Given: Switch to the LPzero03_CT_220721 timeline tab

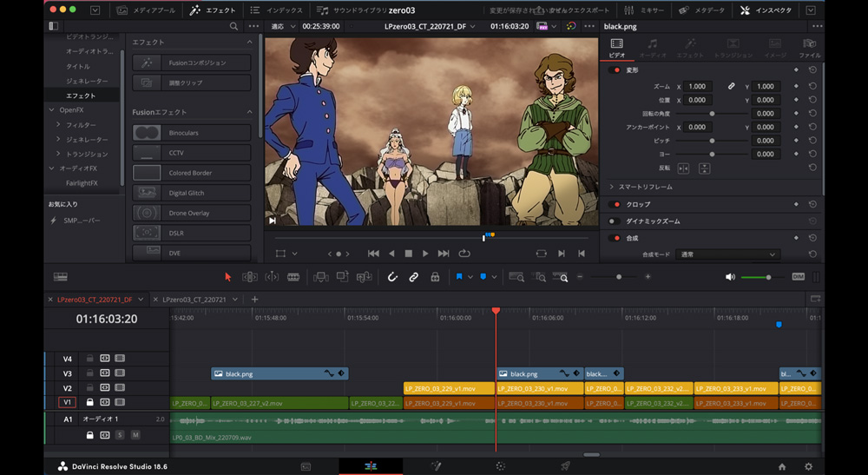Looking at the screenshot, I should pos(194,300).
